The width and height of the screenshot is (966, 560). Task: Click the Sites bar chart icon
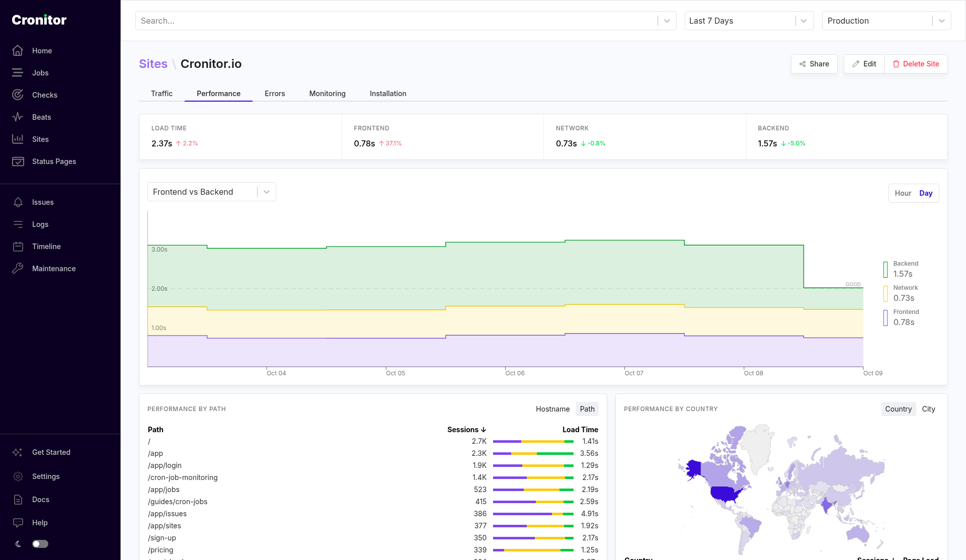pos(18,139)
